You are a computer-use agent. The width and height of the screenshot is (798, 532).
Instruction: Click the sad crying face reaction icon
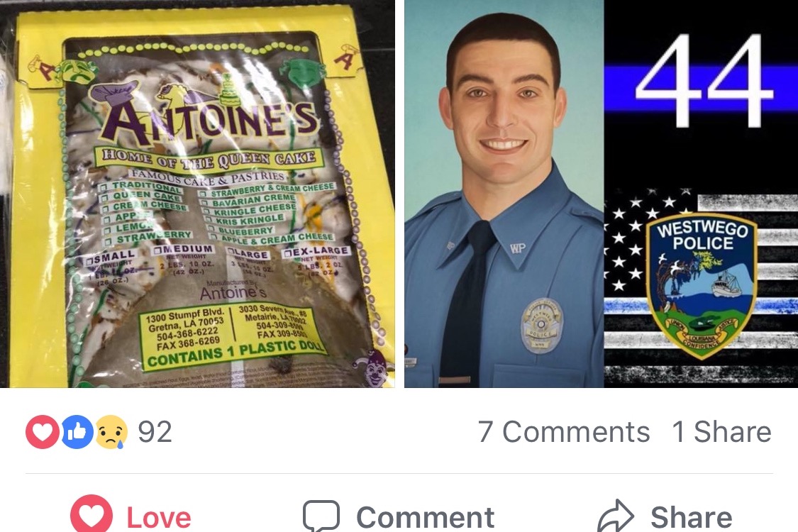tap(111, 432)
